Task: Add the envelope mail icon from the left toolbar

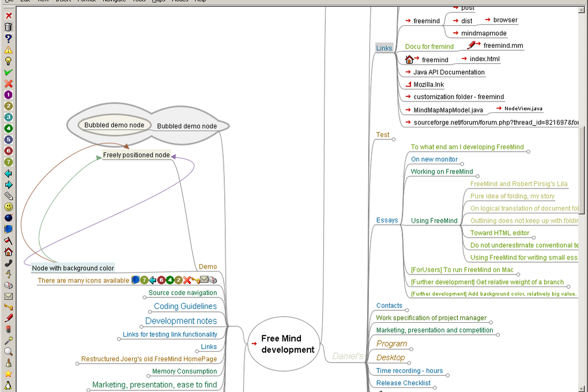Action: [8, 296]
